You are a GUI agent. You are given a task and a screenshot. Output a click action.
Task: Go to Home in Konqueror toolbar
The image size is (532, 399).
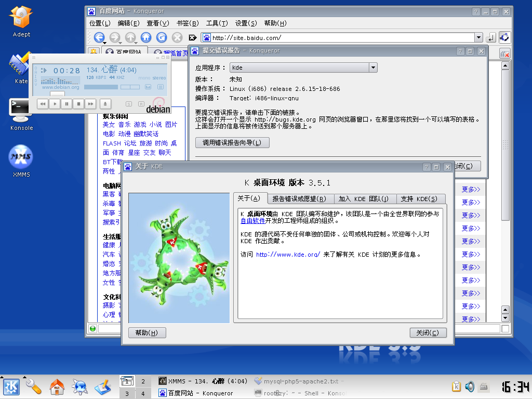point(146,37)
